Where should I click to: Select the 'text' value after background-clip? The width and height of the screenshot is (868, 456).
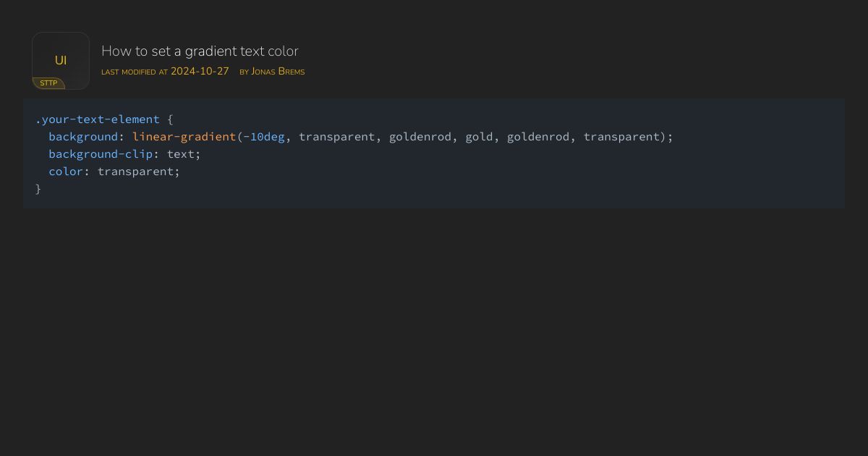[180, 153]
